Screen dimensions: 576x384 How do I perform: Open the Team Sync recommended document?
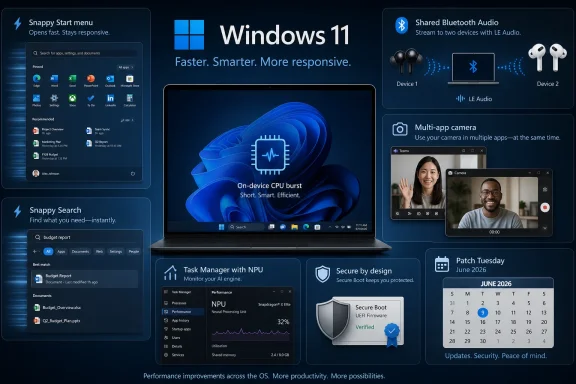pos(98,131)
